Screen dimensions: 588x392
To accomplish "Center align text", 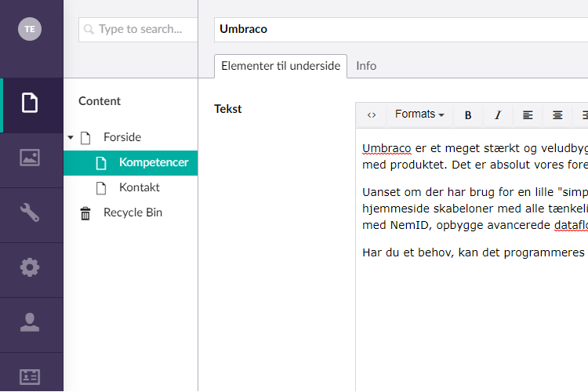I will [x=557, y=115].
